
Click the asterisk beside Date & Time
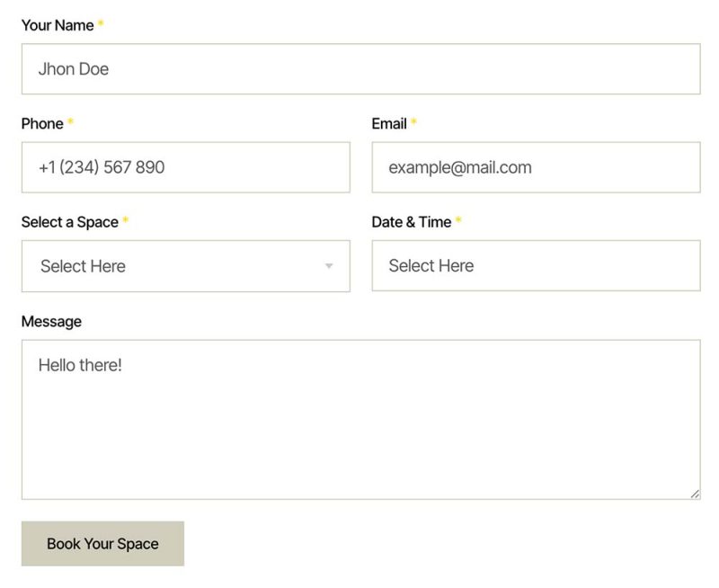(x=458, y=221)
